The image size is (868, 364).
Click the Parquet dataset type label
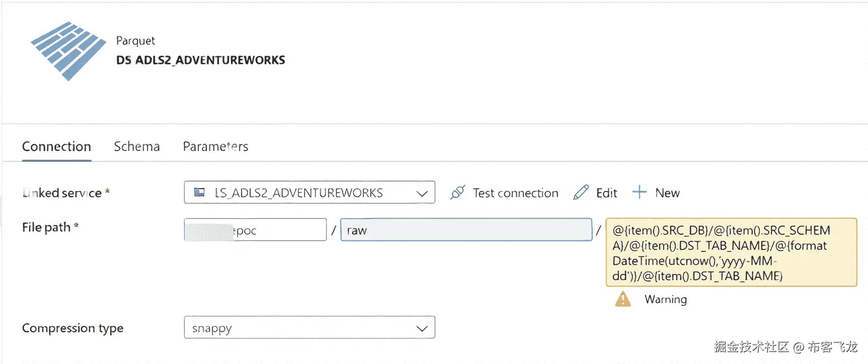135,41
